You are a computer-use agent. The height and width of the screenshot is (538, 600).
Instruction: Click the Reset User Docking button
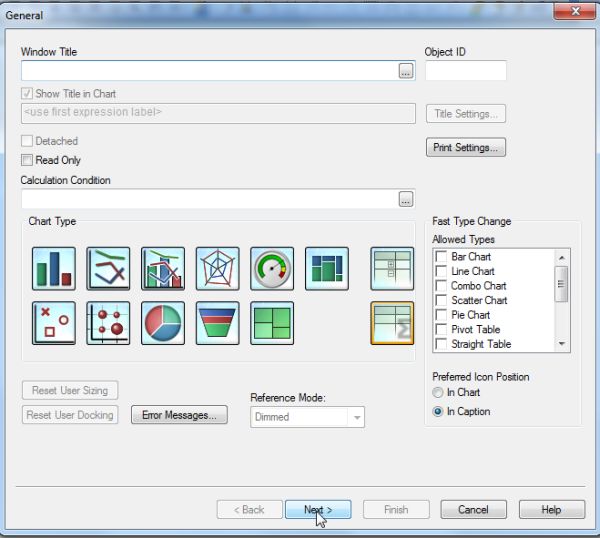70,415
